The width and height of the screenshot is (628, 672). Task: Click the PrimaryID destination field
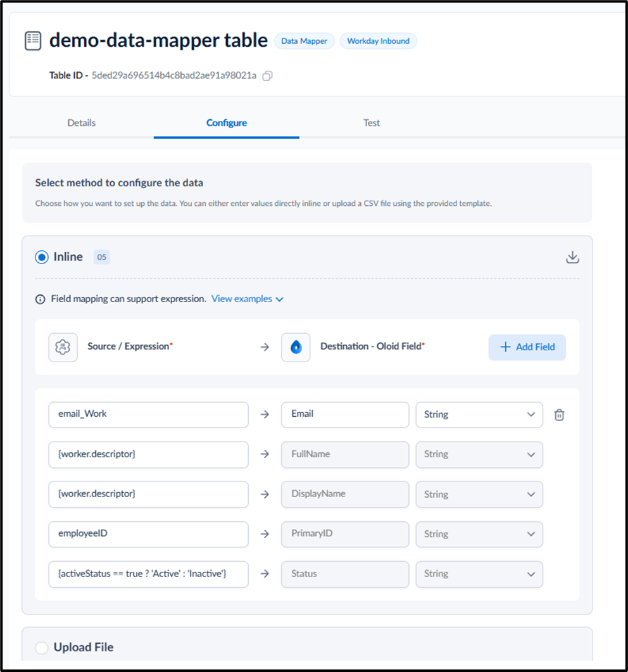345,534
